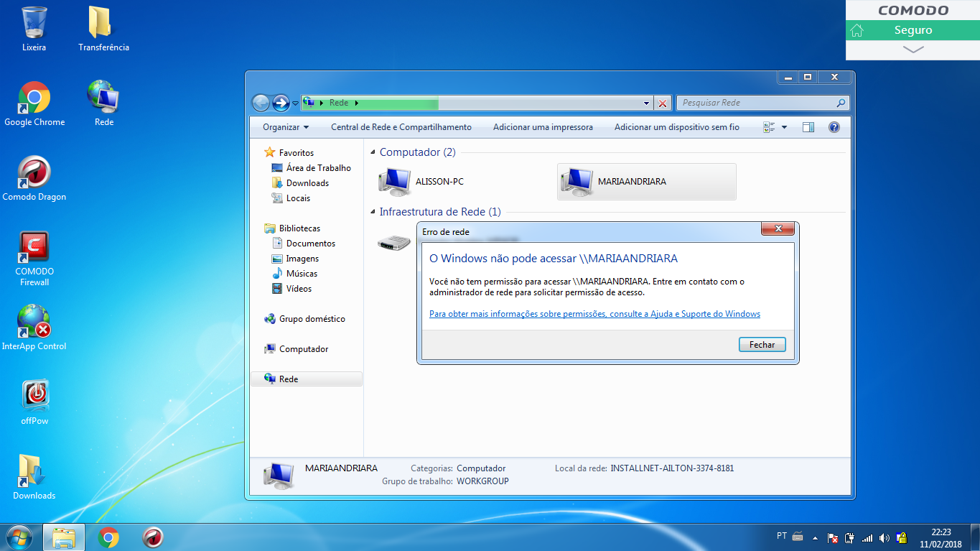Click the Fechar button in dialog
The width and height of the screenshot is (980, 551).
tap(762, 345)
